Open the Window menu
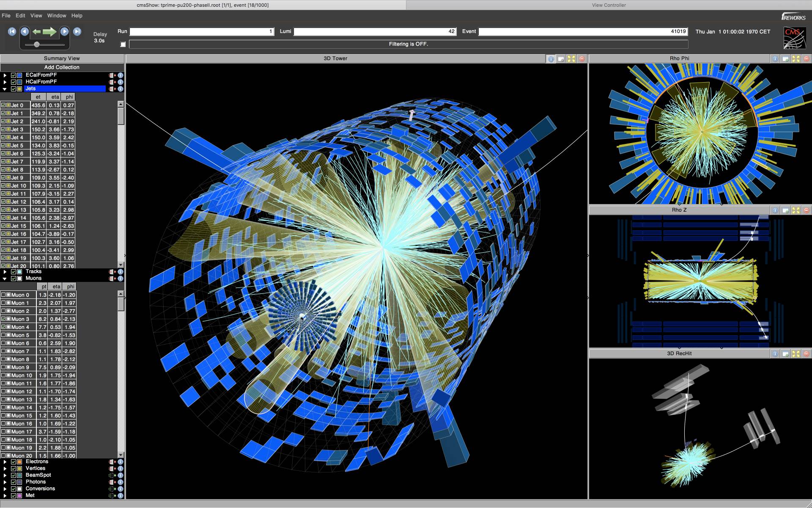Image resolution: width=812 pixels, height=508 pixels. click(x=56, y=16)
